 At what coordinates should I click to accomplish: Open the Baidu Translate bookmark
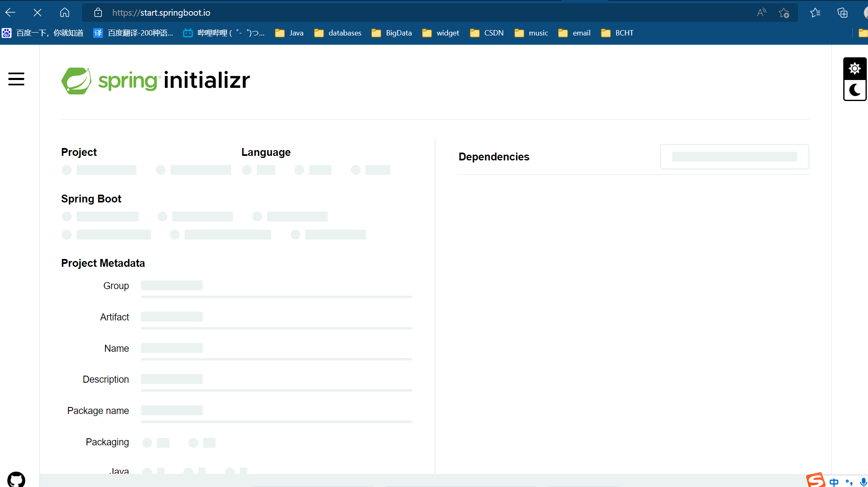pyautogui.click(x=133, y=33)
